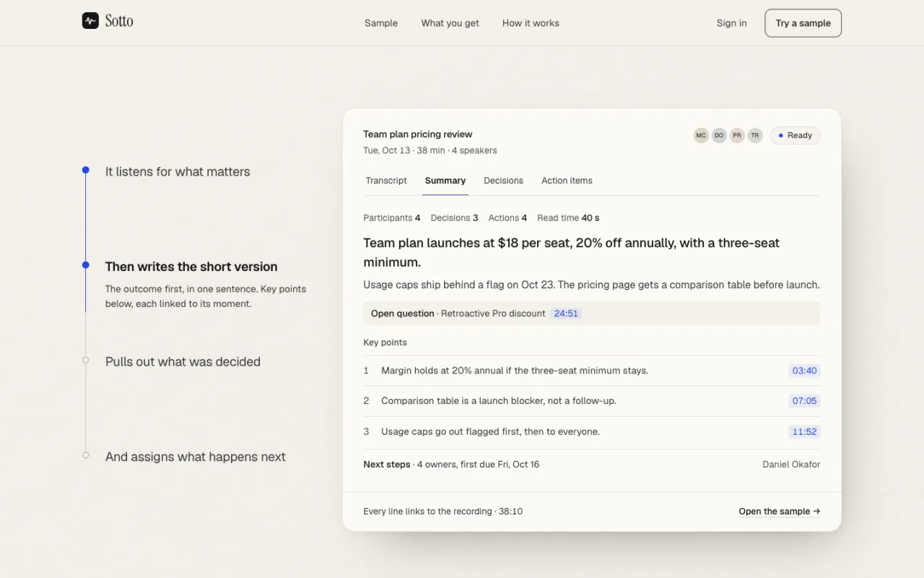Open How it works nav link
The image size is (924, 578).
tap(531, 23)
